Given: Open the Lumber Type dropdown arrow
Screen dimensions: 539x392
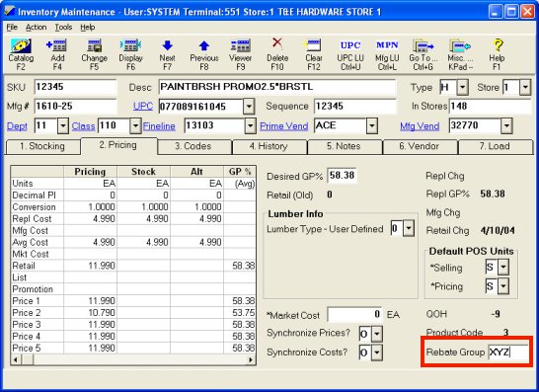Looking at the screenshot, I should (409, 228).
